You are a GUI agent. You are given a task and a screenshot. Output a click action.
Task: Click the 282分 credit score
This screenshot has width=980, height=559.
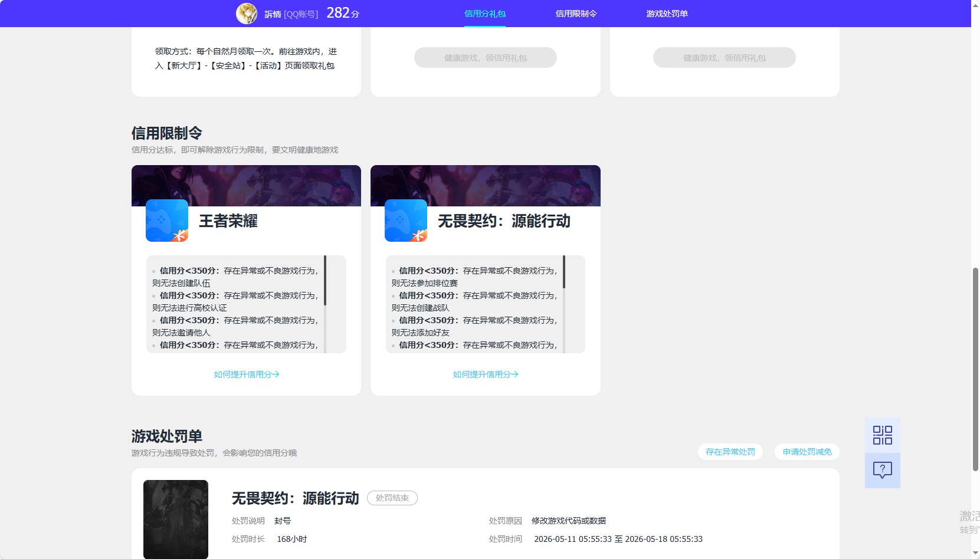343,13
